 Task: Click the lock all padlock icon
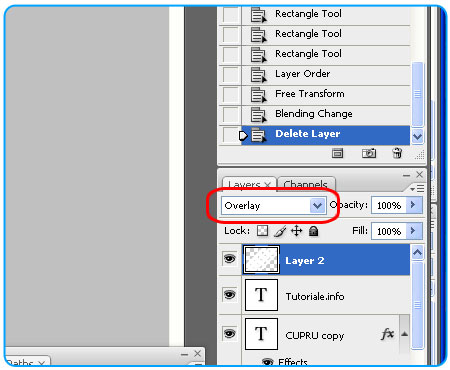pyautogui.click(x=313, y=231)
